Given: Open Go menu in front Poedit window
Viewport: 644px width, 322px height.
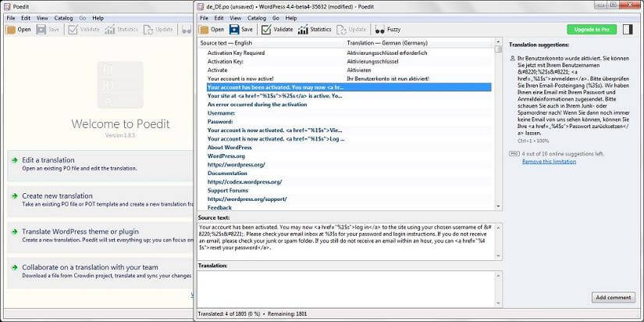Looking at the screenshot, I should 276,18.
